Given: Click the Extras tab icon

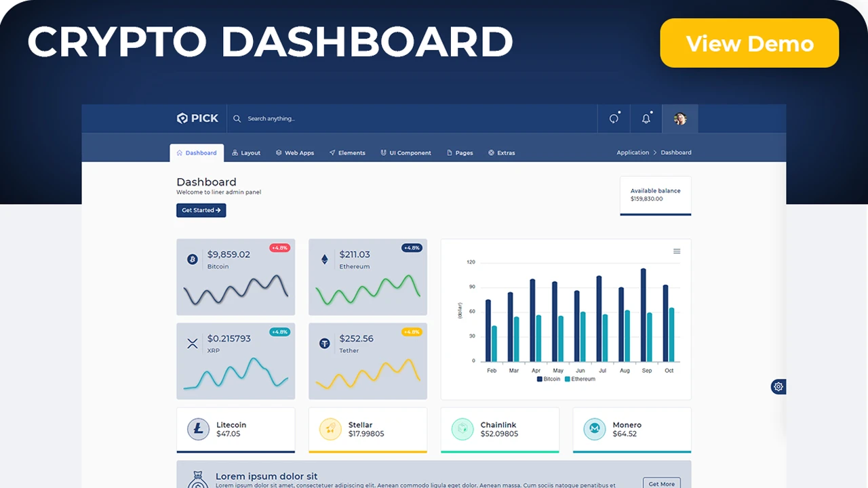Looking at the screenshot, I should [491, 152].
